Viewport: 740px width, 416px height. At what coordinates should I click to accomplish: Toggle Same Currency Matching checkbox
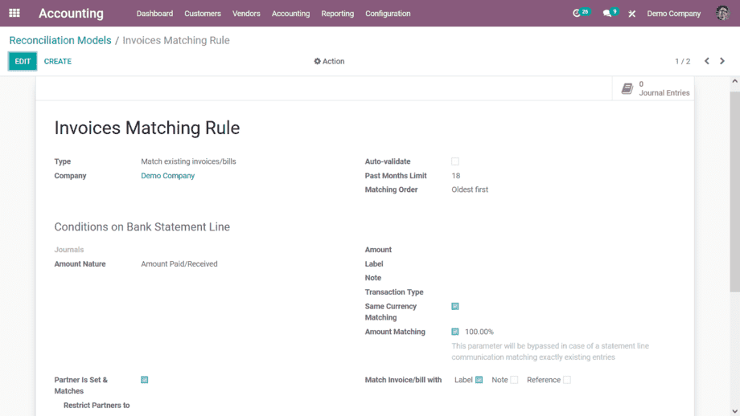coord(455,306)
